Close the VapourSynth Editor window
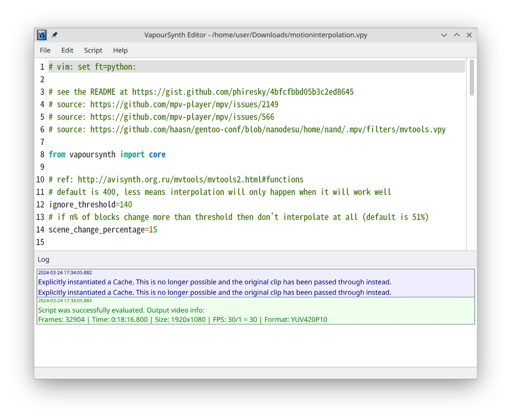This screenshot has height=420, width=512. click(469, 35)
